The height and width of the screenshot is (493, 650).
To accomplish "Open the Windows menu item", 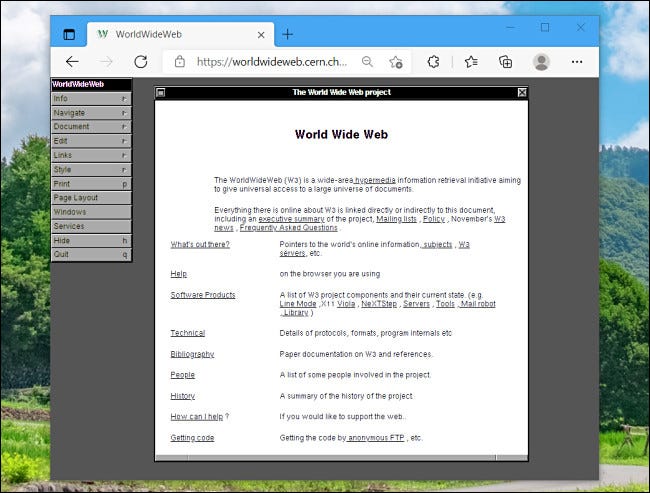I will [91, 212].
